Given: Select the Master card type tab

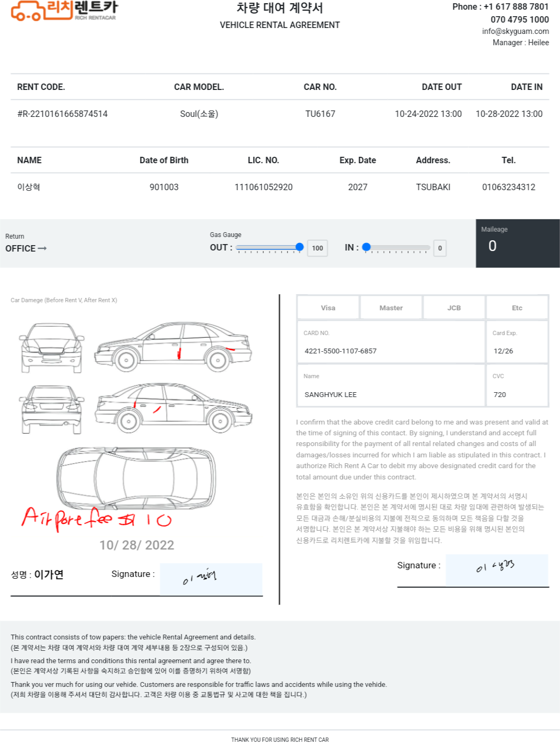Looking at the screenshot, I should click(391, 308).
